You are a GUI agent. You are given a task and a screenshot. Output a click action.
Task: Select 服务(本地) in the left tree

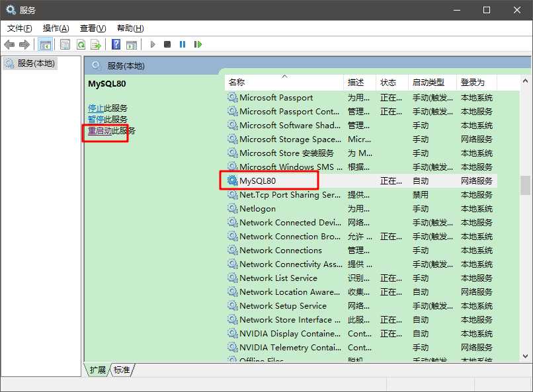click(x=30, y=63)
